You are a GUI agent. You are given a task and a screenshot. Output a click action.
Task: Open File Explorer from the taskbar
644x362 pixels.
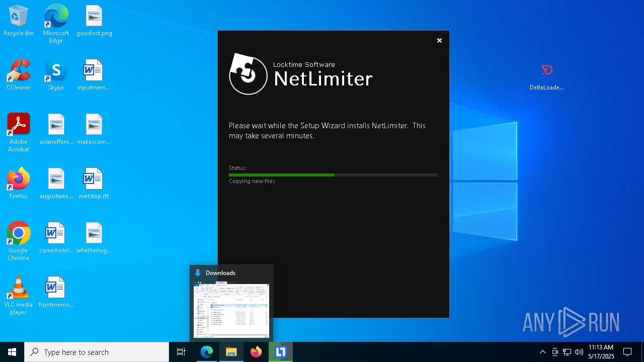click(231, 352)
